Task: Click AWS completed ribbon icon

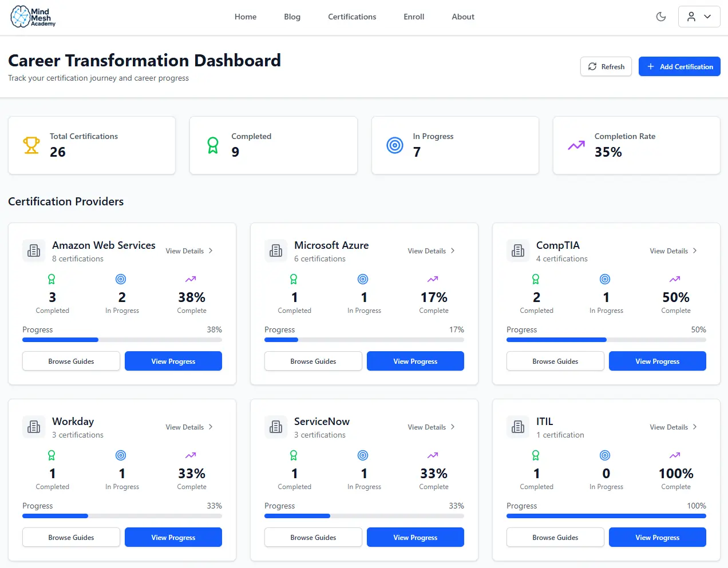Action: (52, 279)
